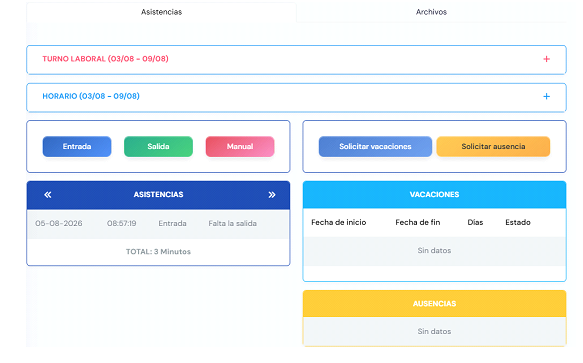Image resolution: width=583 pixels, height=363 pixels.
Task: Expand Turno Laboral with the red plus icon
Action: pos(546,59)
